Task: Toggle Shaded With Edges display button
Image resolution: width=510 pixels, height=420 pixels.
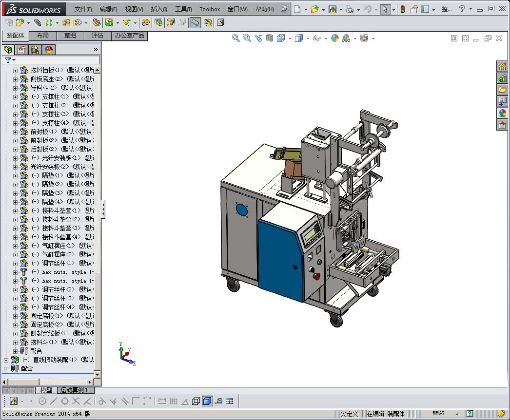Action: click(207, 401)
